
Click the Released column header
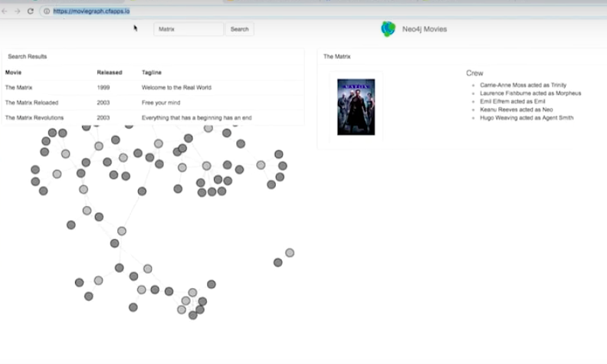tap(110, 72)
